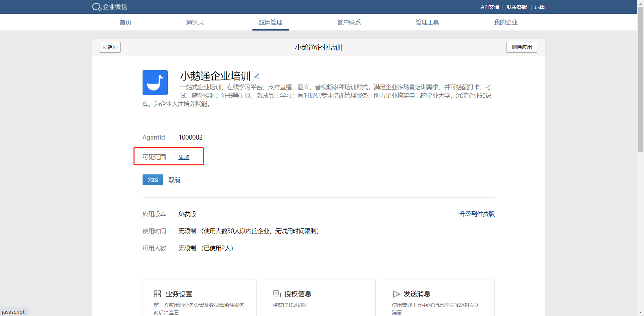
Task: Click the 小鹅通 blue app logo
Action: pyautogui.click(x=155, y=83)
